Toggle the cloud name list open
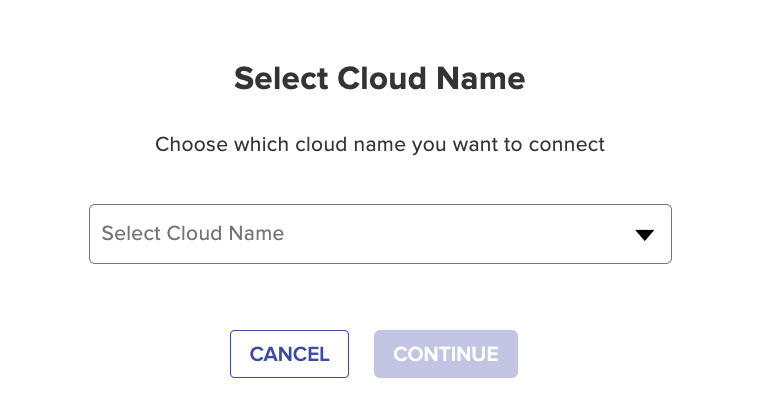Image resolution: width=760 pixels, height=410 pixels. click(x=380, y=234)
